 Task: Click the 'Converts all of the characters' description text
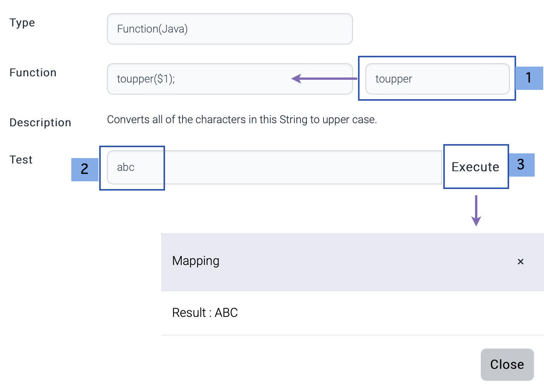pos(242,120)
